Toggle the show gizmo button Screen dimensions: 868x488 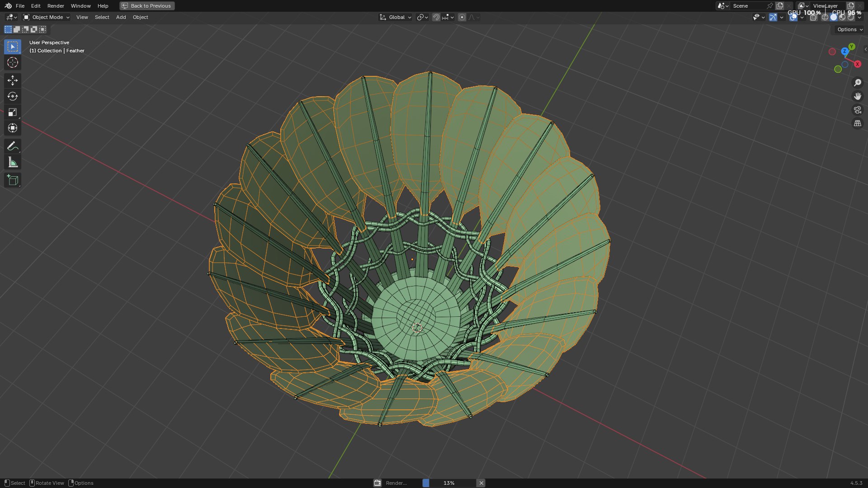[773, 17]
